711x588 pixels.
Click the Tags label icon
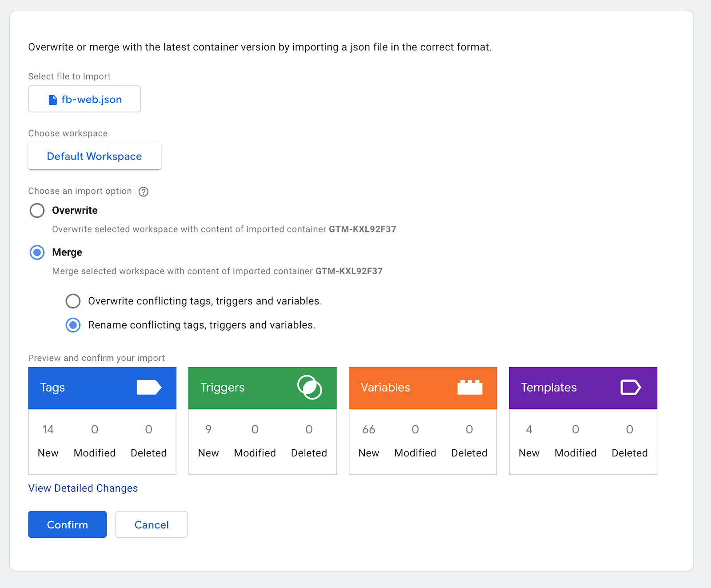(x=149, y=388)
